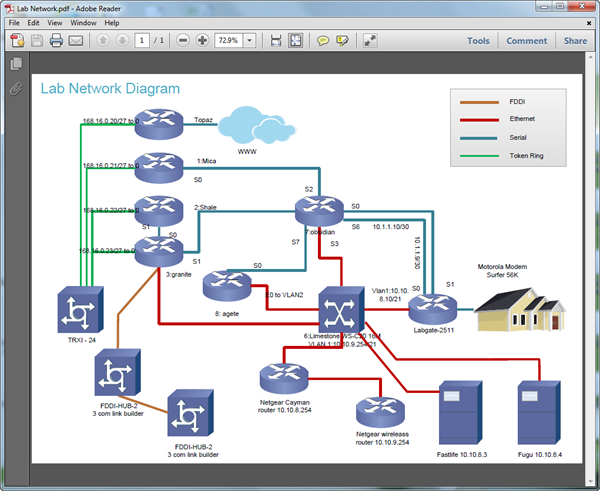Maximize the Adobe Reader window

tap(560, 6)
